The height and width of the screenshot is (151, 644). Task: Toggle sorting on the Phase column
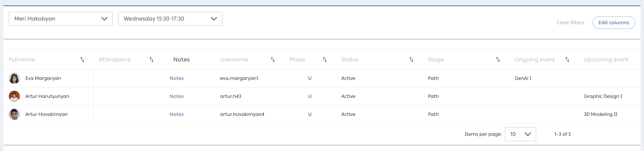click(325, 60)
